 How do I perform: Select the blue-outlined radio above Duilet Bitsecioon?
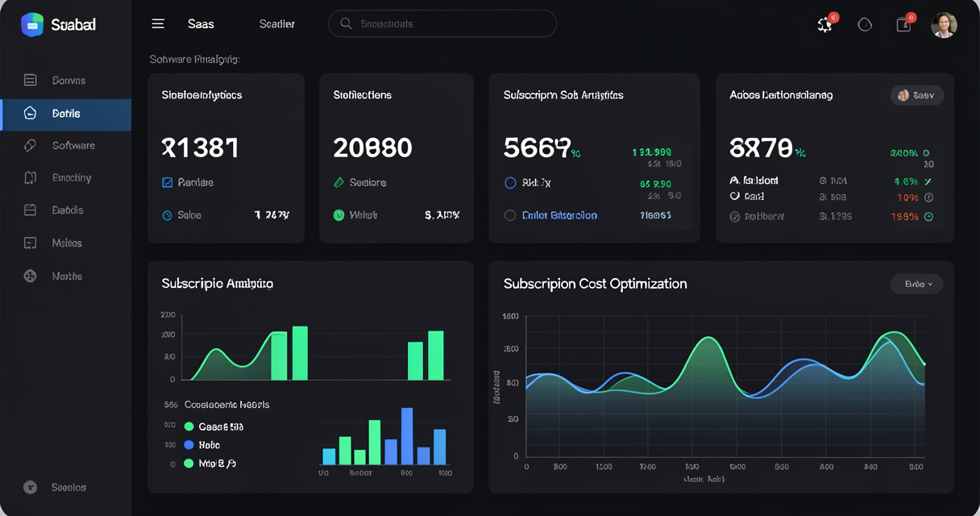coord(510,183)
